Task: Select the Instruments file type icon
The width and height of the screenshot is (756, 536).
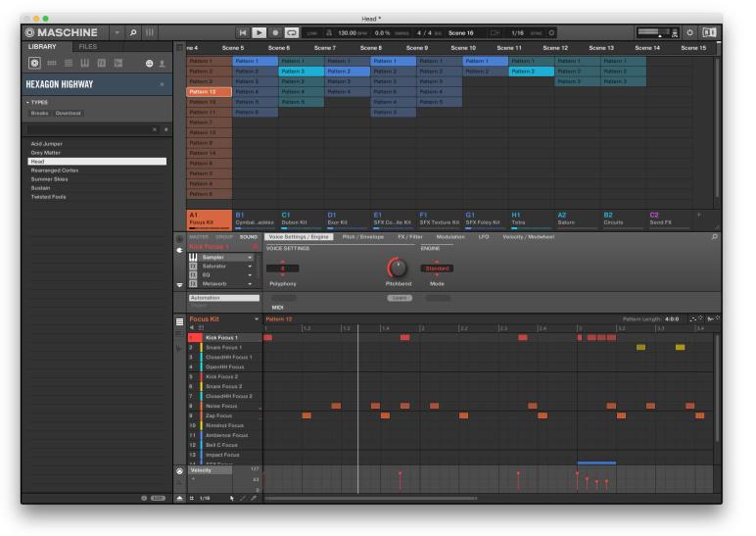Action: tap(85, 63)
